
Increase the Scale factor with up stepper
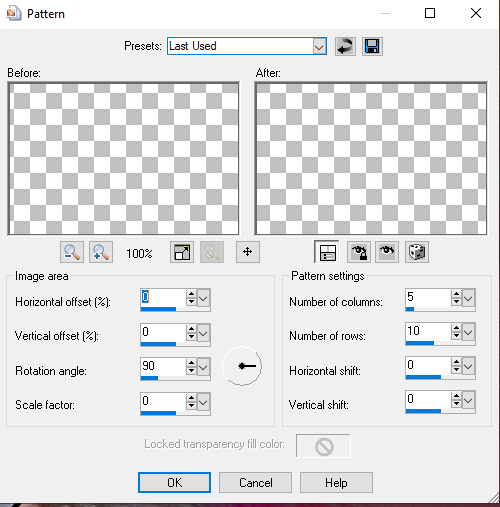[191, 397]
